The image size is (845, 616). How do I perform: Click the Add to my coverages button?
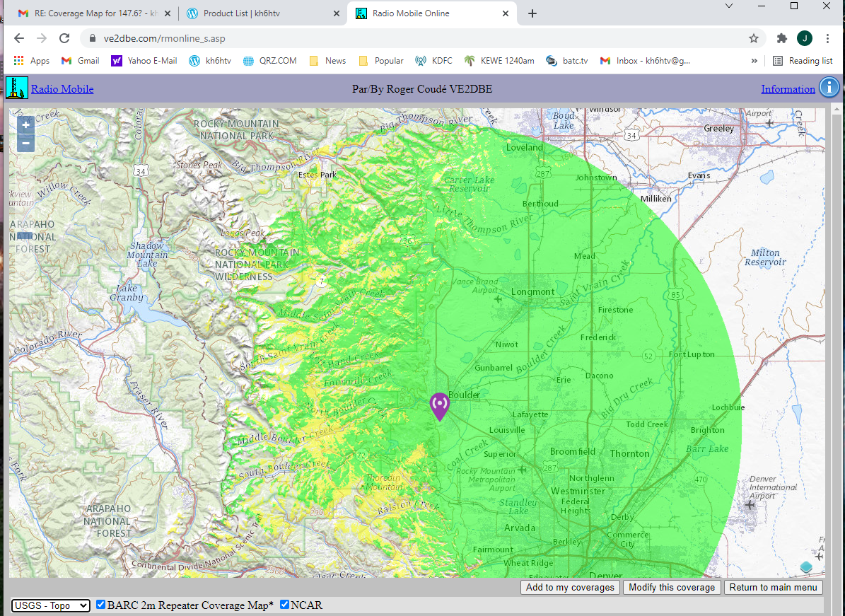coord(570,587)
